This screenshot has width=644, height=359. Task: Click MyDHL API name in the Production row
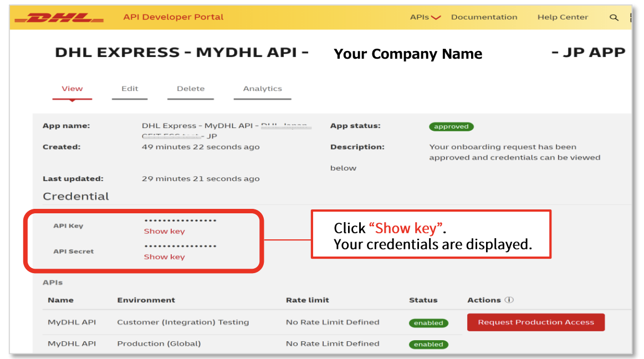(x=72, y=344)
